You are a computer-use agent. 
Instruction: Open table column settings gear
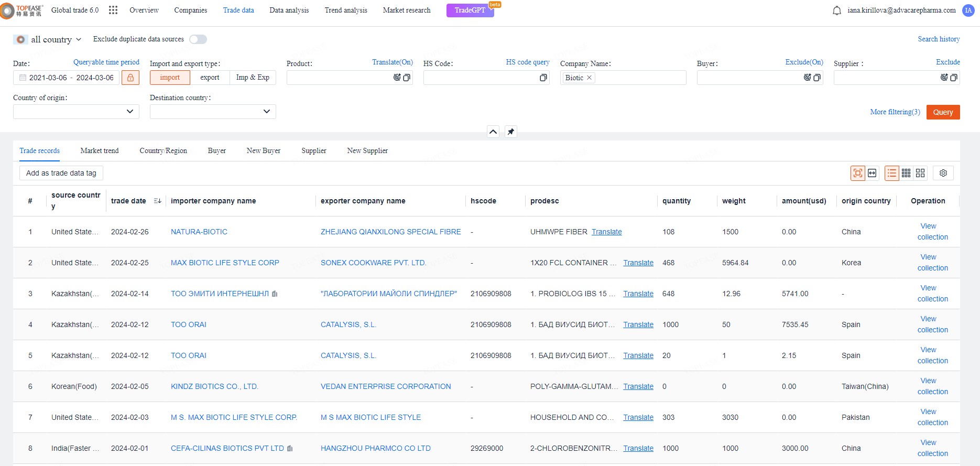[943, 173]
